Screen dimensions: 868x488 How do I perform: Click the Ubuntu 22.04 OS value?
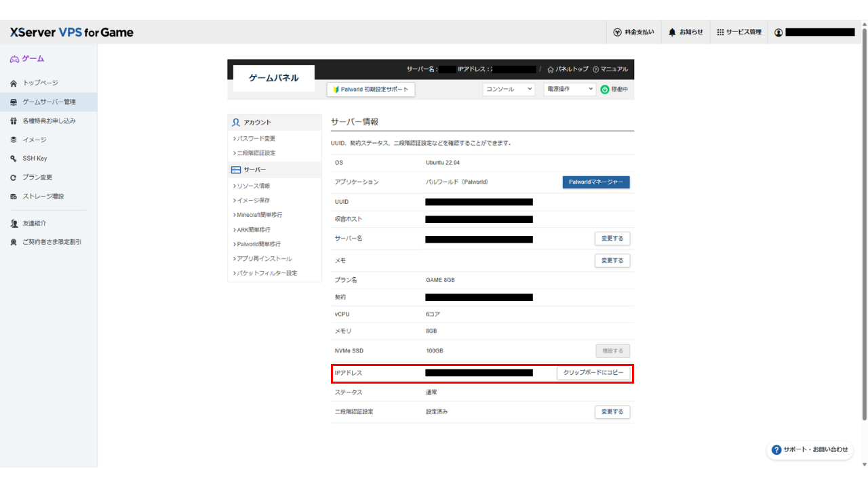(443, 163)
